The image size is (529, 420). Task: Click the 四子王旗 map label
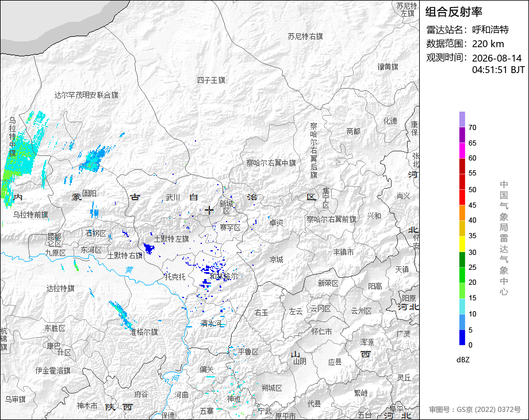tap(211, 81)
